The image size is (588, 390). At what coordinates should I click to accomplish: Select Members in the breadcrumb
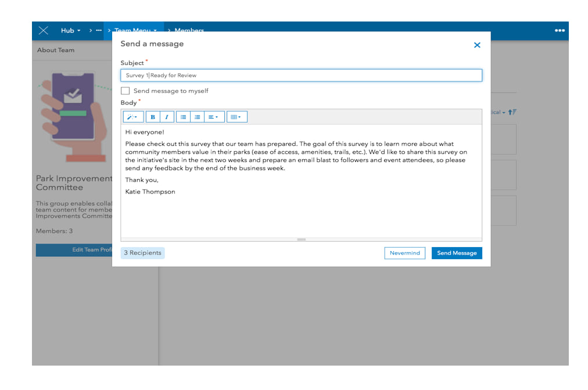[x=189, y=30]
